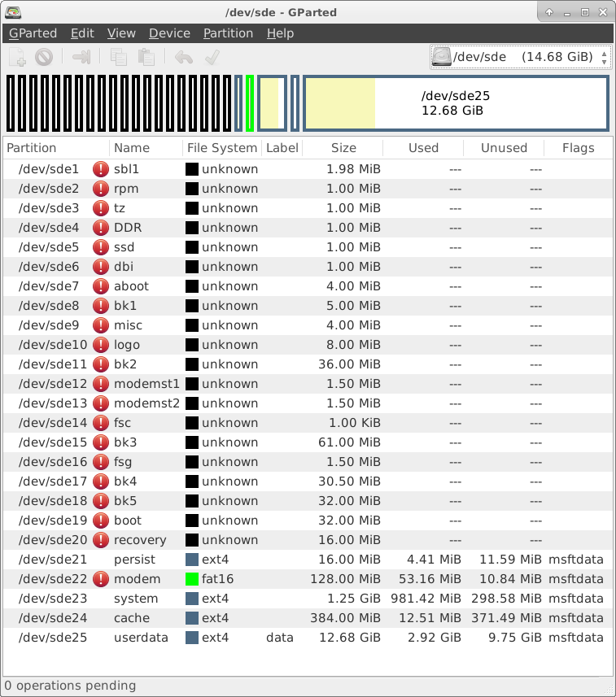
Task: Click the warning icon beside bk5
Action: (101, 501)
